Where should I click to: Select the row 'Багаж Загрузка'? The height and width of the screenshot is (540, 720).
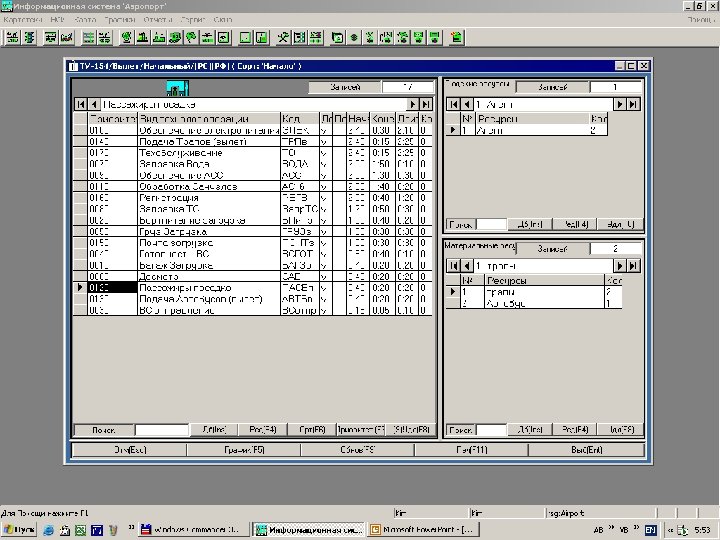tap(253, 265)
